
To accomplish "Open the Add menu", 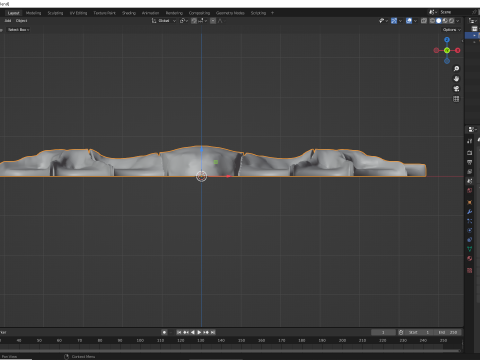I will [x=8, y=21].
